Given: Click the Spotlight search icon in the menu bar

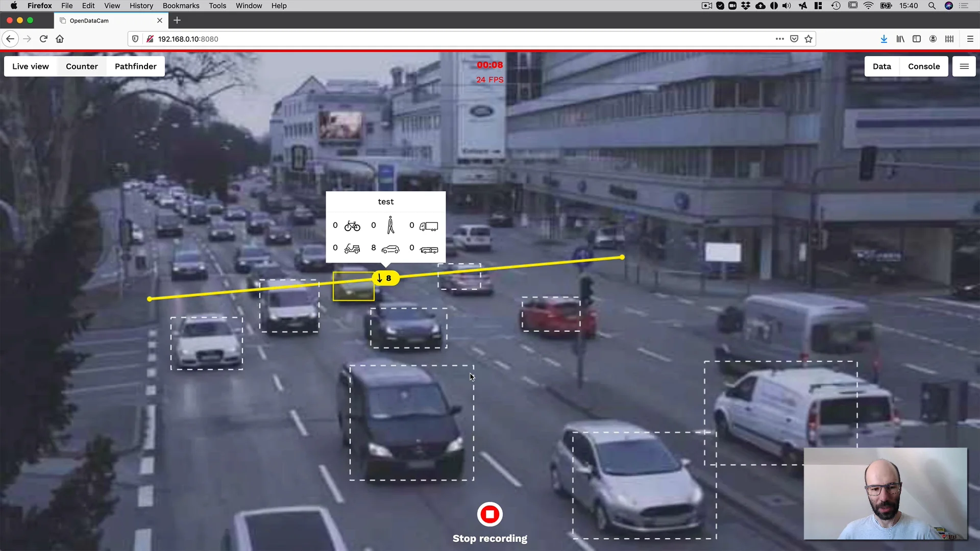Looking at the screenshot, I should (932, 6).
